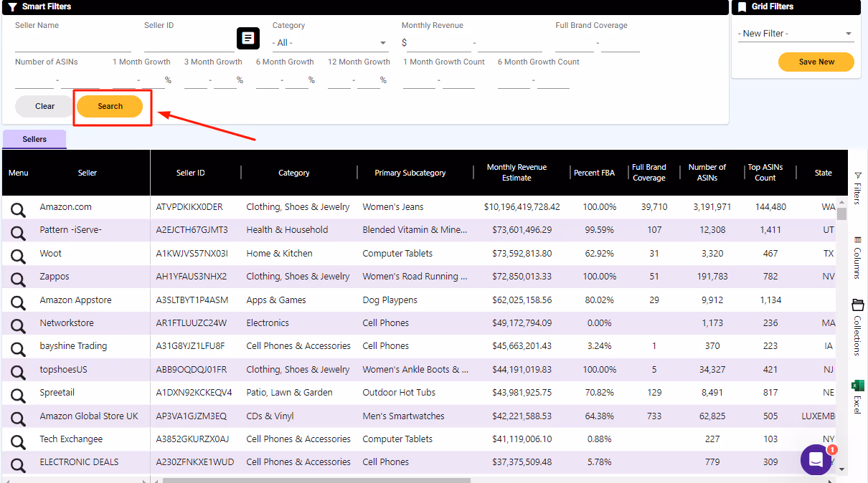
Task: Select the Sellers tab
Action: (34, 139)
